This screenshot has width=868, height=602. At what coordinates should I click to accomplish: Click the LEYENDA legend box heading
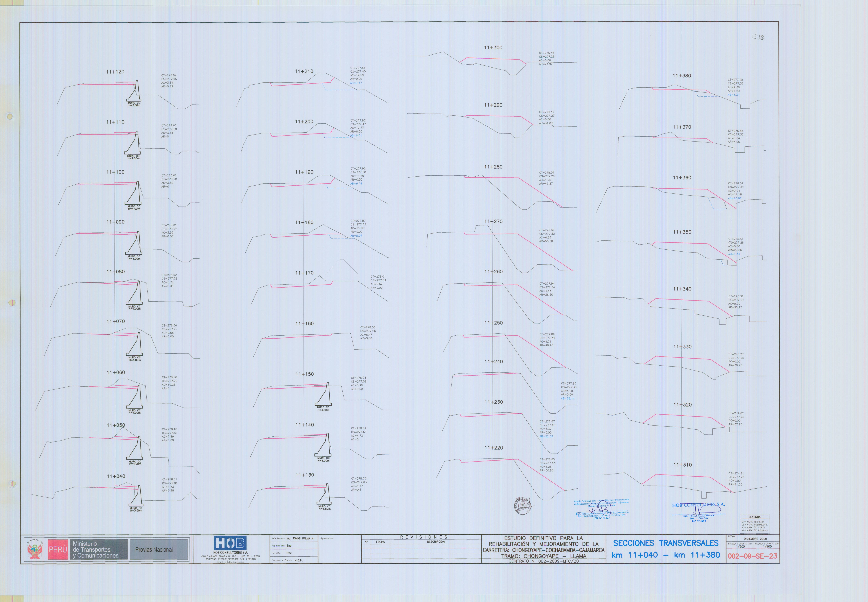click(754, 517)
